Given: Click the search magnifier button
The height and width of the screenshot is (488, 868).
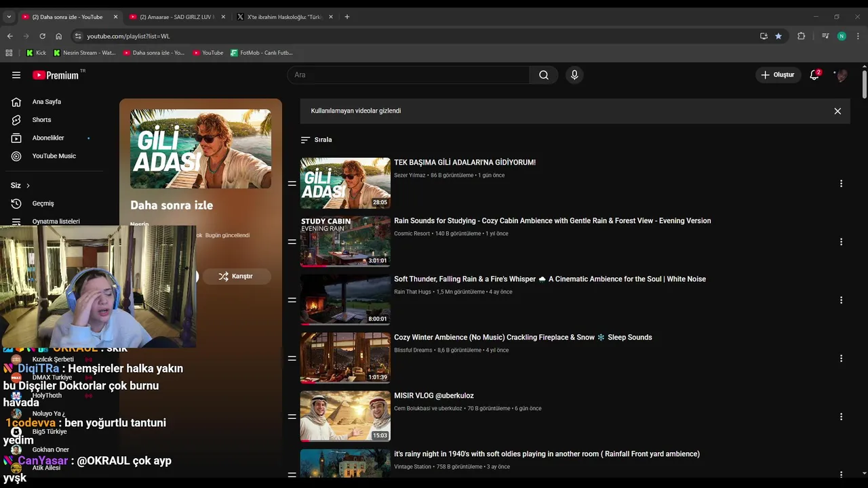Looking at the screenshot, I should click(x=544, y=75).
